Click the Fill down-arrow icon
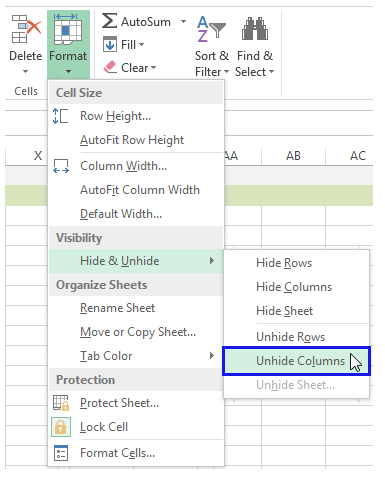The height and width of the screenshot is (477, 385). pyautogui.click(x=110, y=44)
